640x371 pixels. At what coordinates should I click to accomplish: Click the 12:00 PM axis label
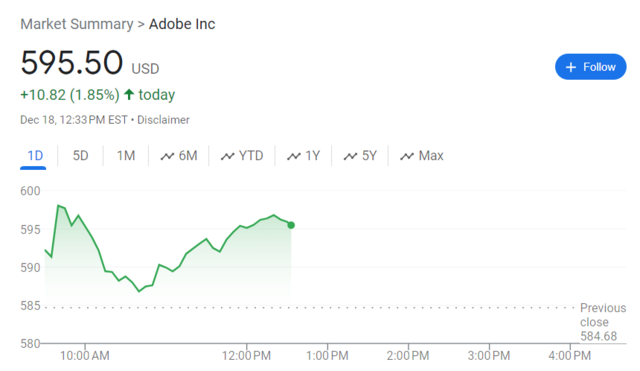coord(246,355)
